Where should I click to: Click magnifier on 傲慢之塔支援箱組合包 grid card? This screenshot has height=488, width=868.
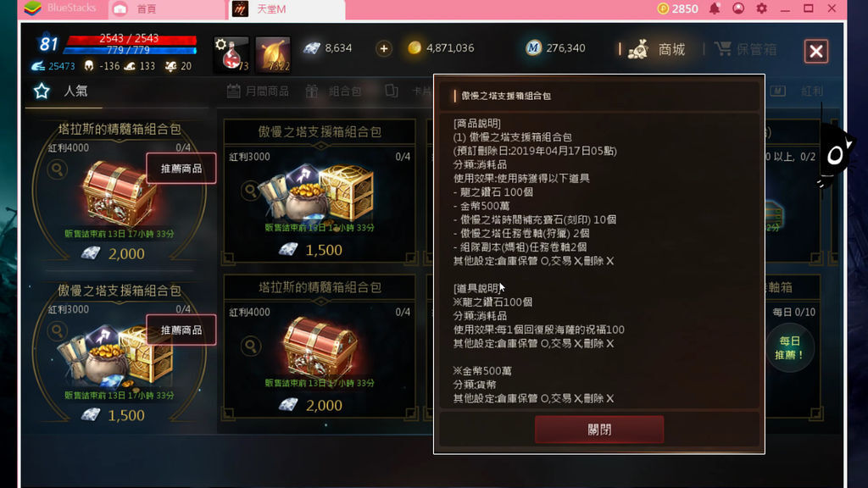pyautogui.click(x=251, y=191)
